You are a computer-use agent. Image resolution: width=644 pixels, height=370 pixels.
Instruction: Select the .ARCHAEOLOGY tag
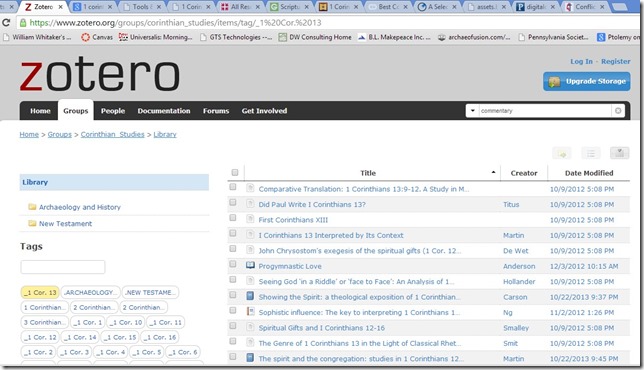[x=90, y=292]
